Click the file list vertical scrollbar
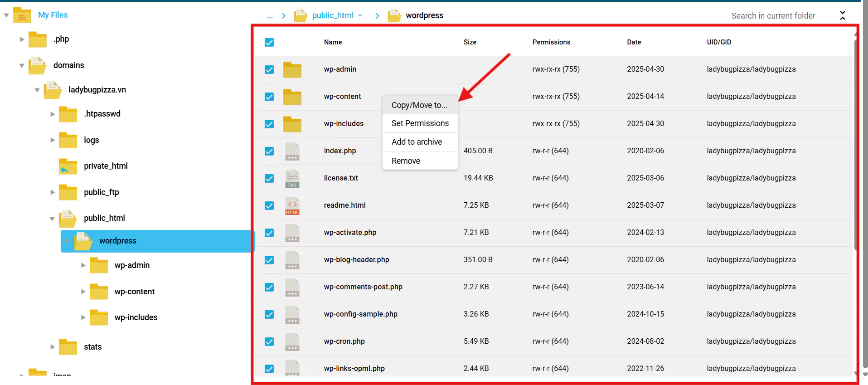The width and height of the screenshot is (868, 385). coord(855,145)
